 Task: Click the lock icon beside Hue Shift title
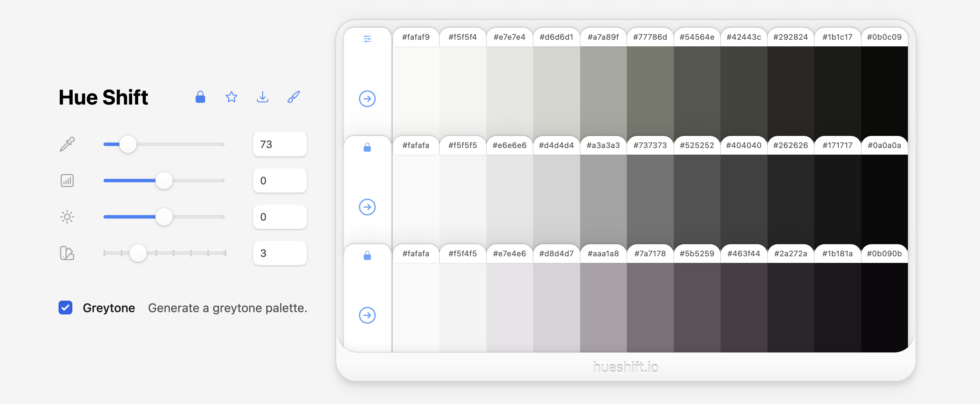[x=200, y=97]
